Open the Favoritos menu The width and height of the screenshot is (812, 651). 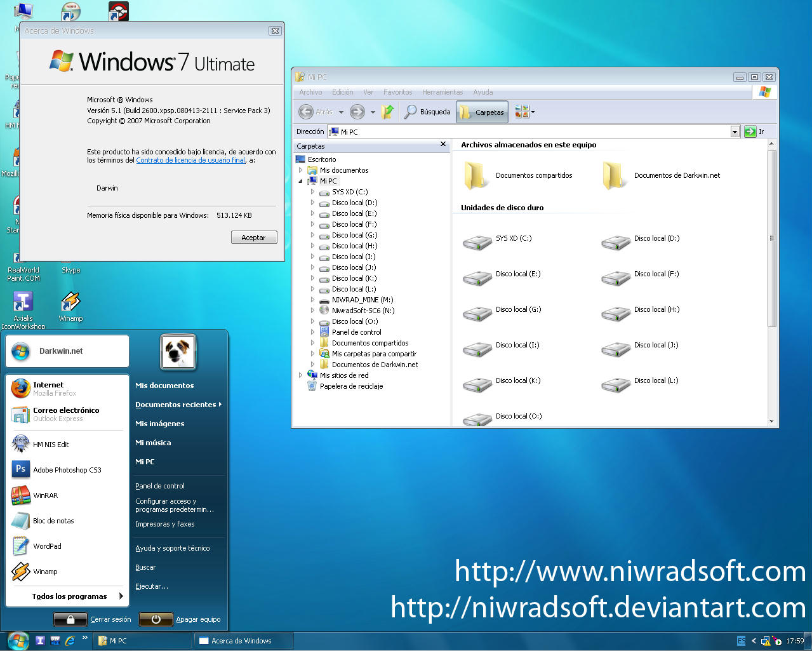tap(397, 92)
